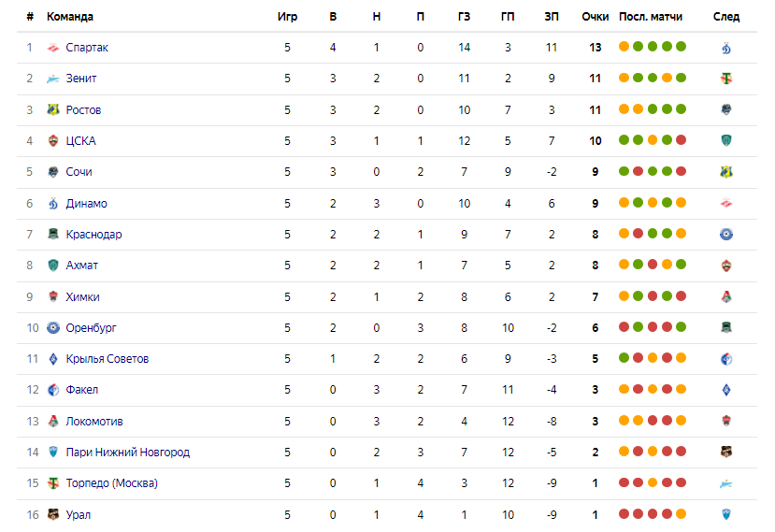775x532 pixels.
Task: Click Zenit's next opponent Torpedo icon
Action: (726, 79)
